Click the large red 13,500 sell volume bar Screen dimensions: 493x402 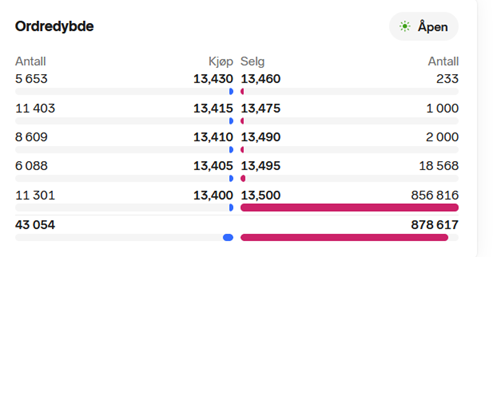click(349, 208)
